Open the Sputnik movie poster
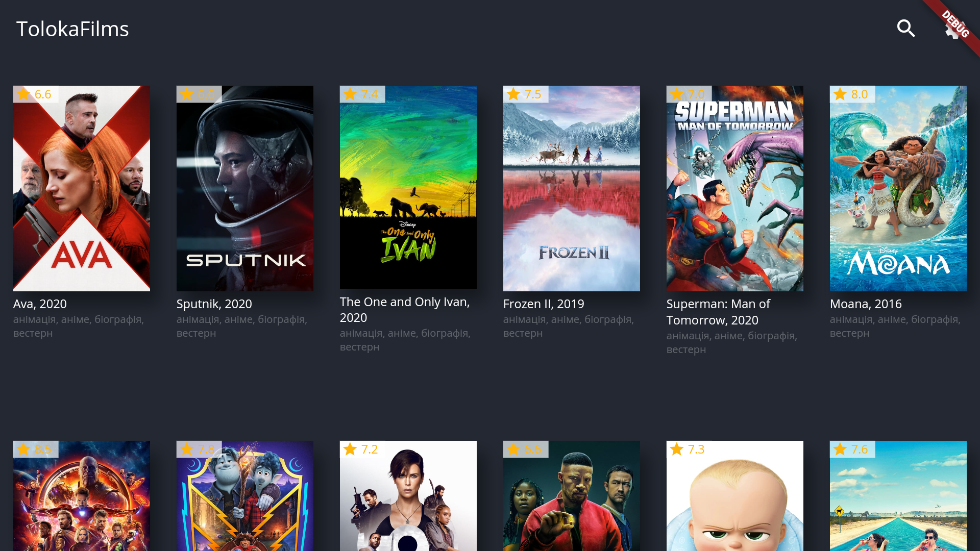 click(245, 188)
